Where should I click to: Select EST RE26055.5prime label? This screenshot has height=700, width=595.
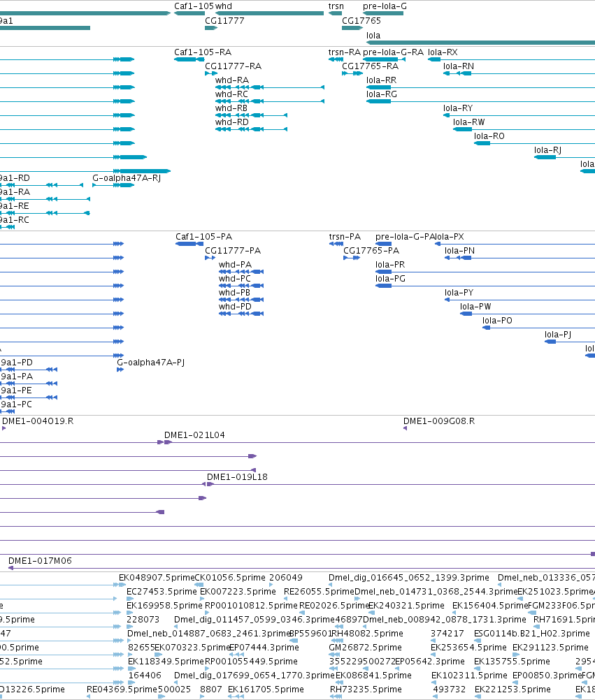pyautogui.click(x=319, y=592)
